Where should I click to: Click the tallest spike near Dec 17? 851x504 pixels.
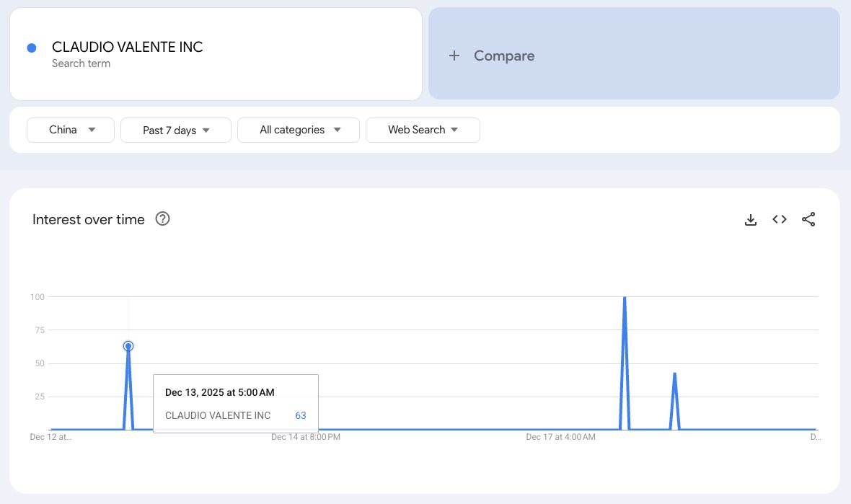625,297
